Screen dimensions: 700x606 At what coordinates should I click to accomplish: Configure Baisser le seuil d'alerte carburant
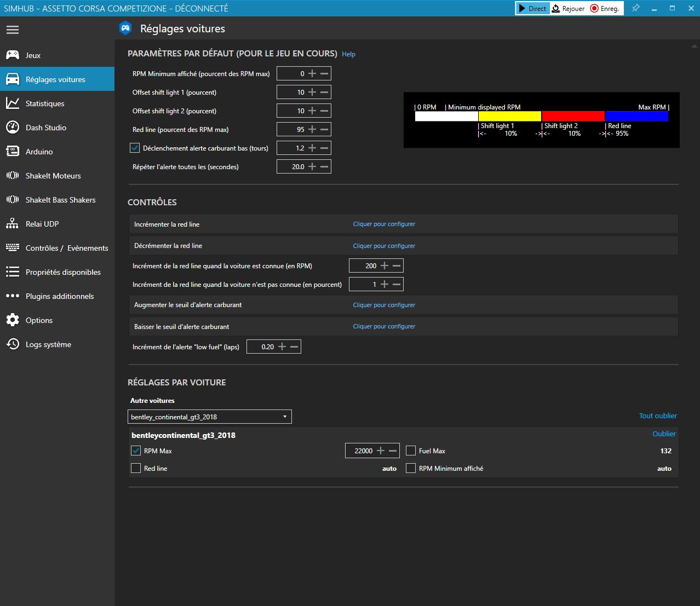pos(384,326)
